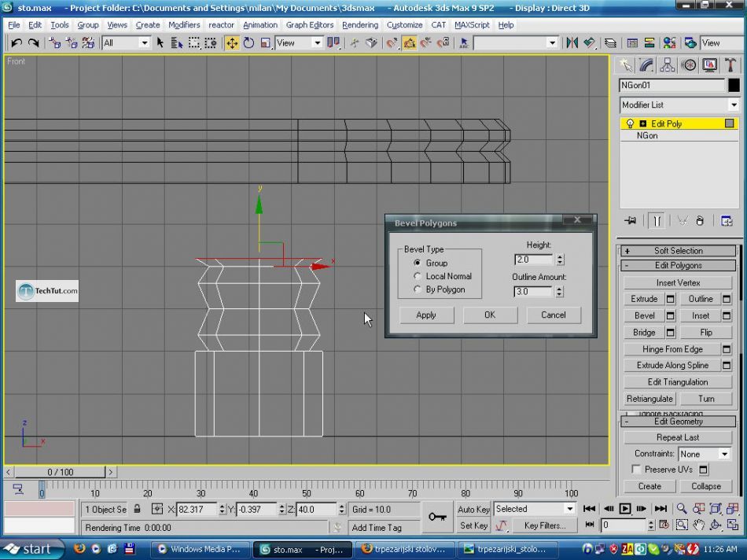Click Apply in Bevel Polygons dialog
The height and width of the screenshot is (560, 747).
point(426,315)
